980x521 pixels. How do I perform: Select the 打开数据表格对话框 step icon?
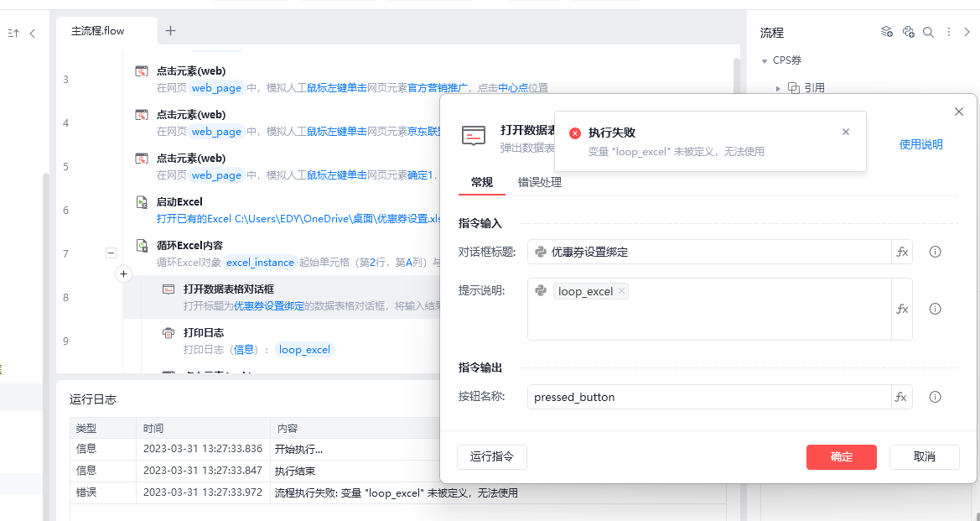pos(169,289)
